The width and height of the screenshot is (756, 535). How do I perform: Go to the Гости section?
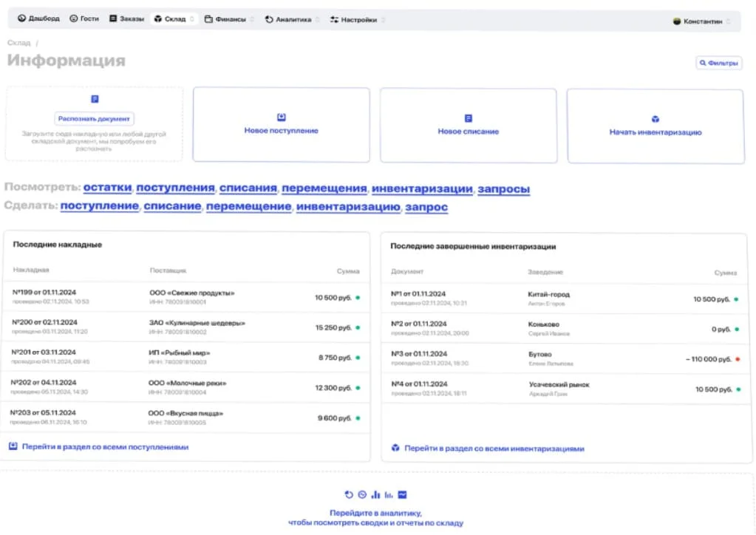(x=84, y=18)
